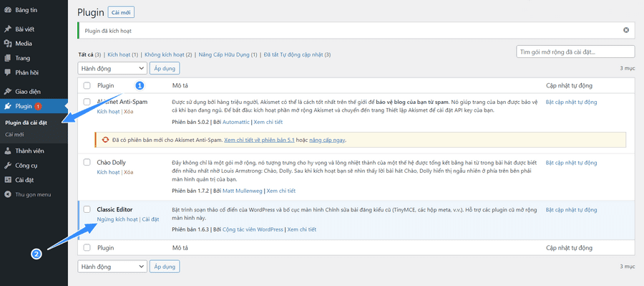Click the Bài viết pin icon
This screenshot has height=286, width=644.
pos(7,29)
